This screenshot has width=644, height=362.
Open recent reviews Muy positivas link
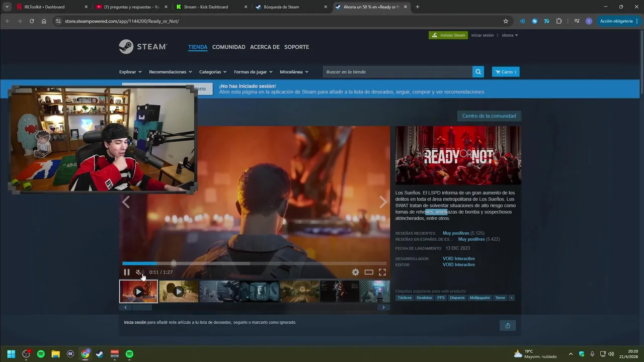click(456, 233)
